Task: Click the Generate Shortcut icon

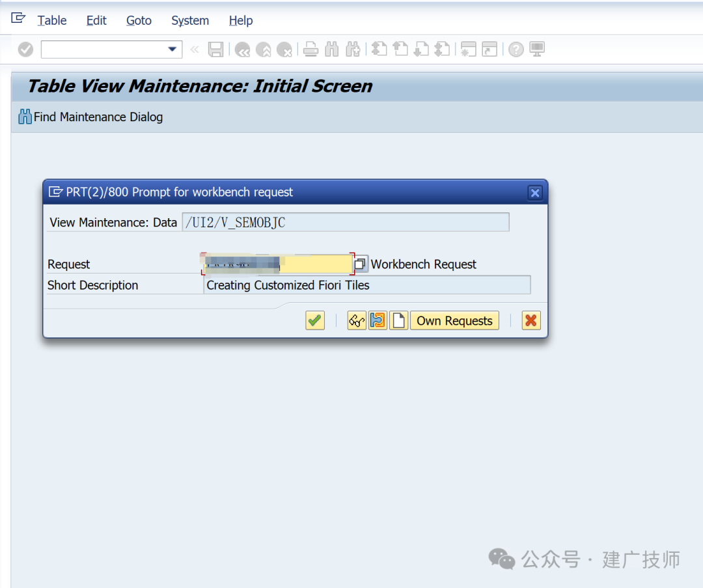Action: (489, 49)
